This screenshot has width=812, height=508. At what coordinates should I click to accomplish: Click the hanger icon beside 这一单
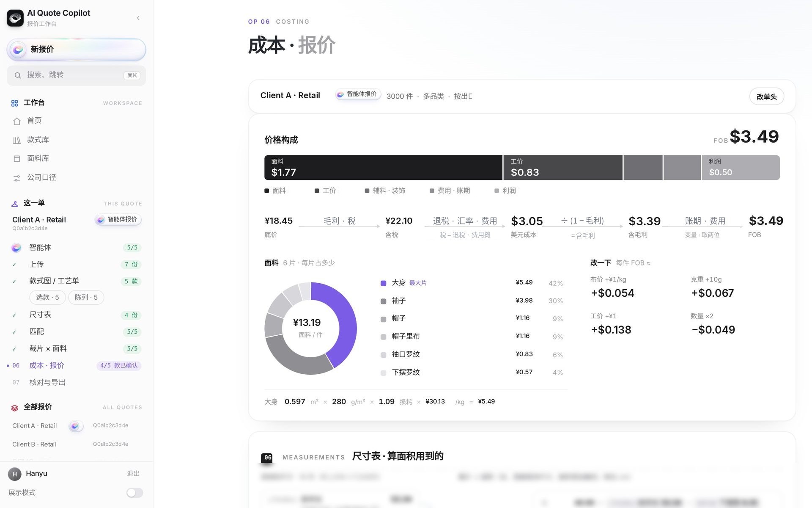point(15,204)
